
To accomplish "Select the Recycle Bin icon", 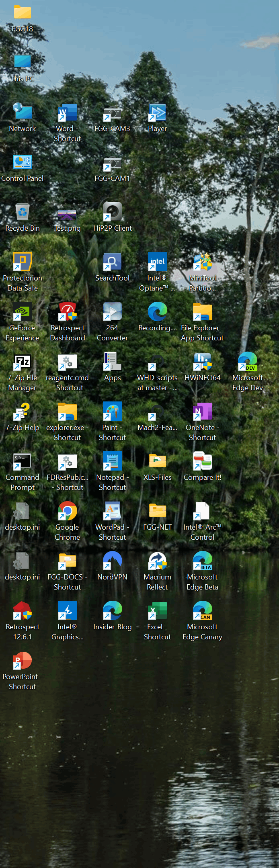I will tap(23, 212).
